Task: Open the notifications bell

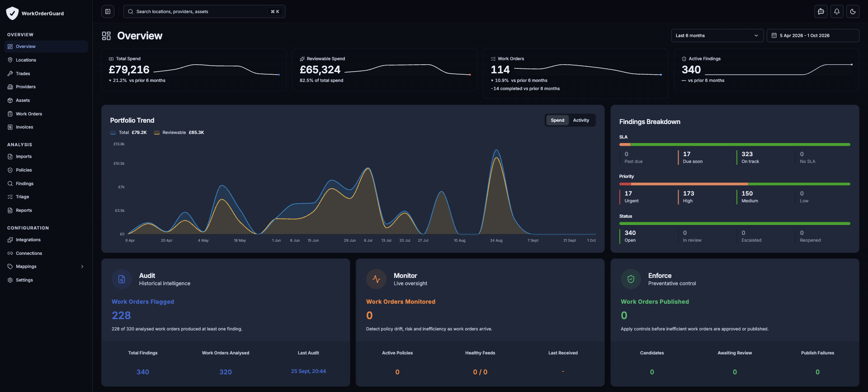Action: 837,12
